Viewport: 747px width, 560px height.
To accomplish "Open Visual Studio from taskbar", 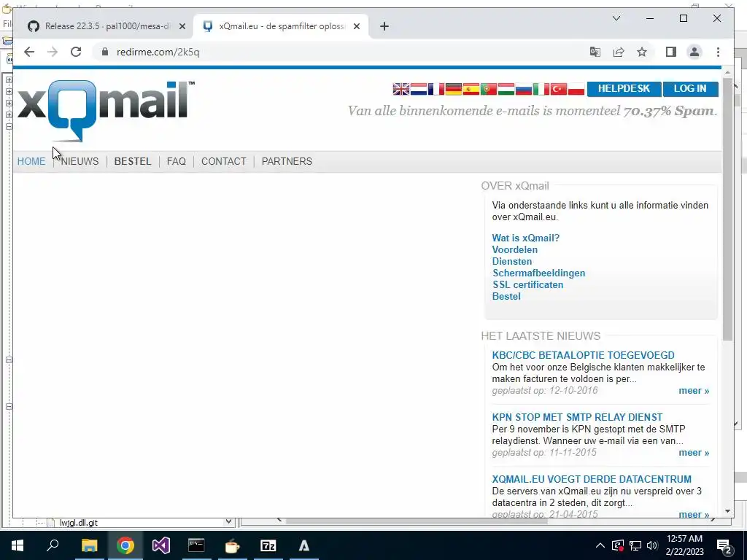I will [x=161, y=545].
